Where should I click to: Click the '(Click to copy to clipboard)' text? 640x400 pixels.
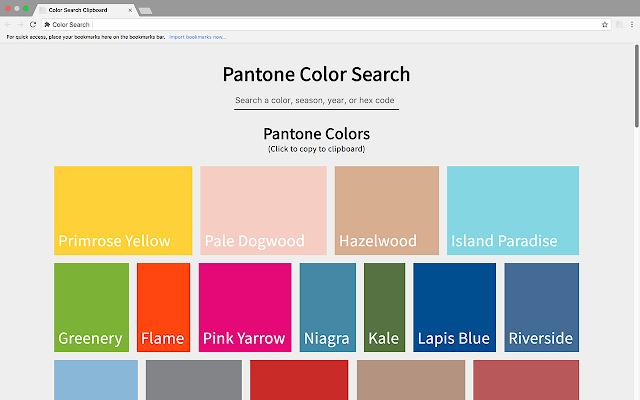(x=316, y=149)
